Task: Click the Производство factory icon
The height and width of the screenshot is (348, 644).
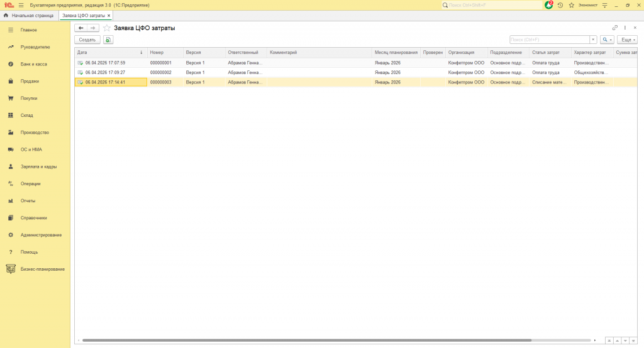Action: (11, 133)
